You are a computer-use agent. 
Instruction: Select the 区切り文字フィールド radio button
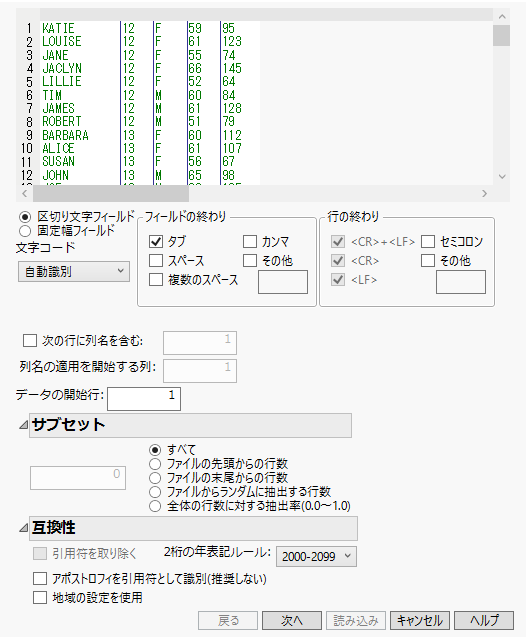pos(25,217)
